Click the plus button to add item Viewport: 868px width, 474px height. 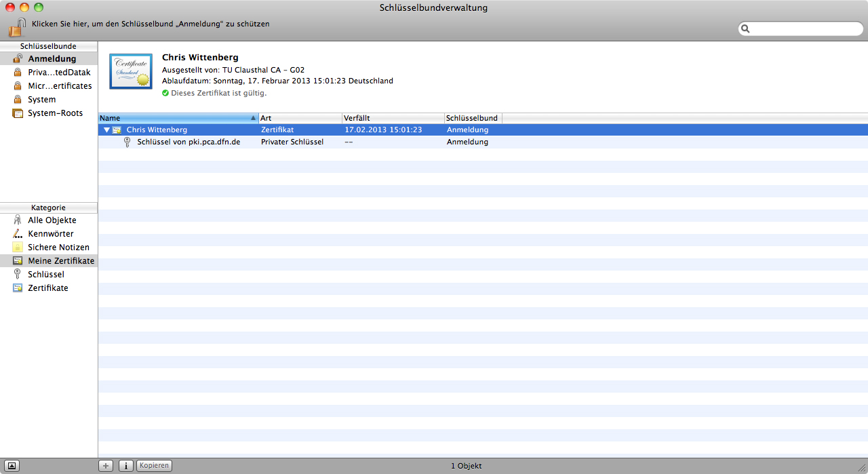coord(106,466)
